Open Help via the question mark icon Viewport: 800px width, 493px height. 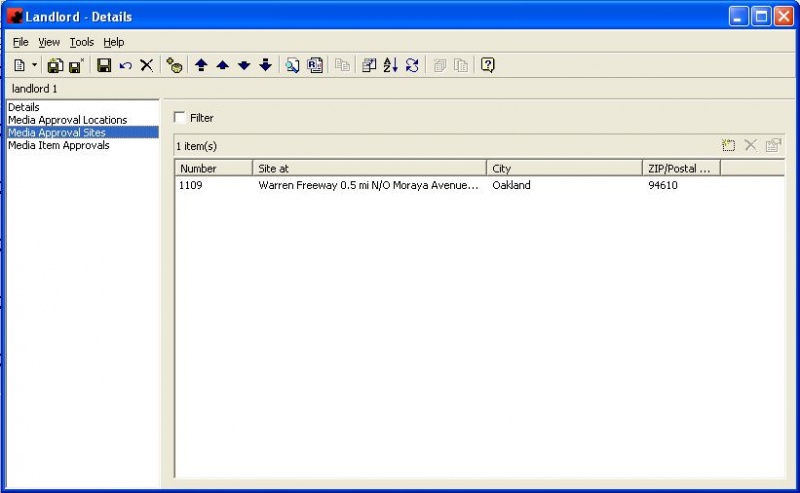point(488,65)
